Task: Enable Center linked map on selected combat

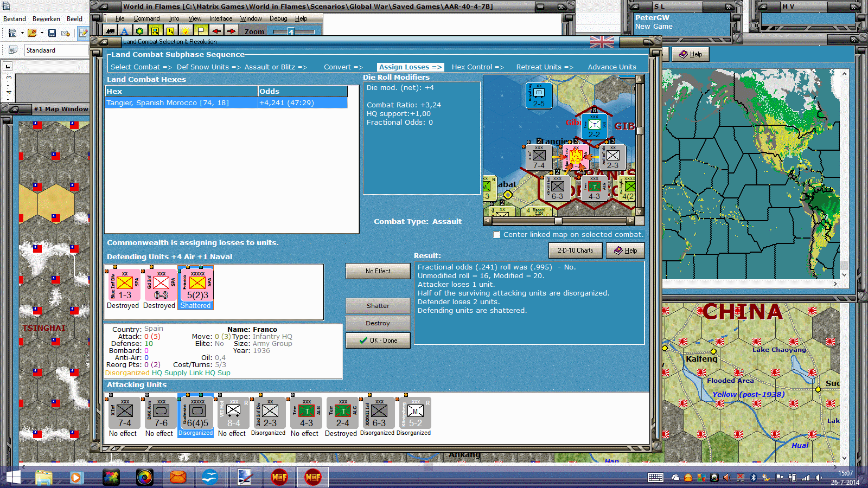Action: coord(497,235)
